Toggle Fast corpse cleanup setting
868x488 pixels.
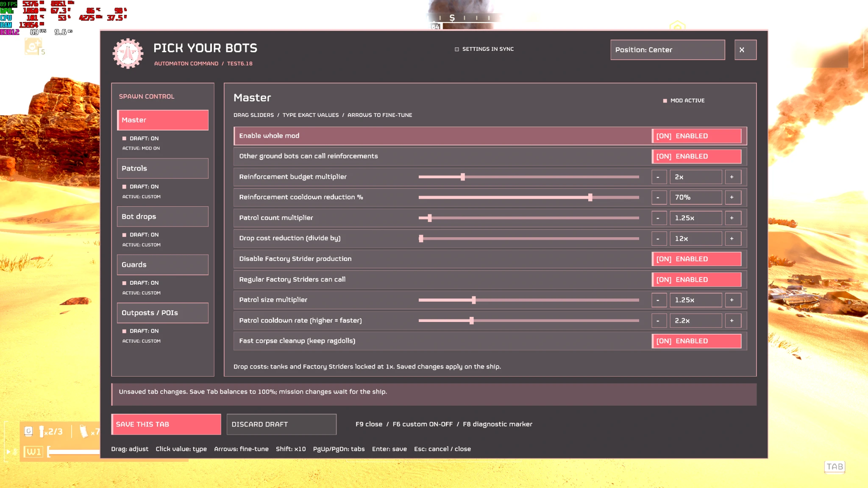696,341
